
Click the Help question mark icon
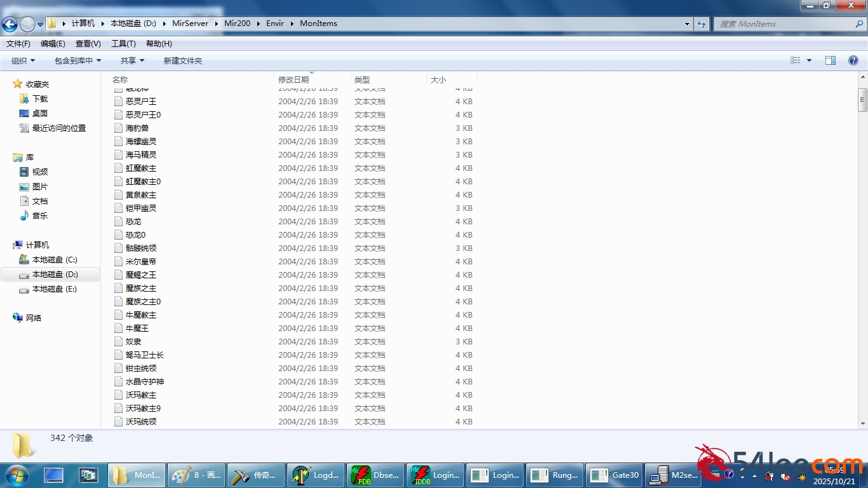pyautogui.click(x=853, y=60)
